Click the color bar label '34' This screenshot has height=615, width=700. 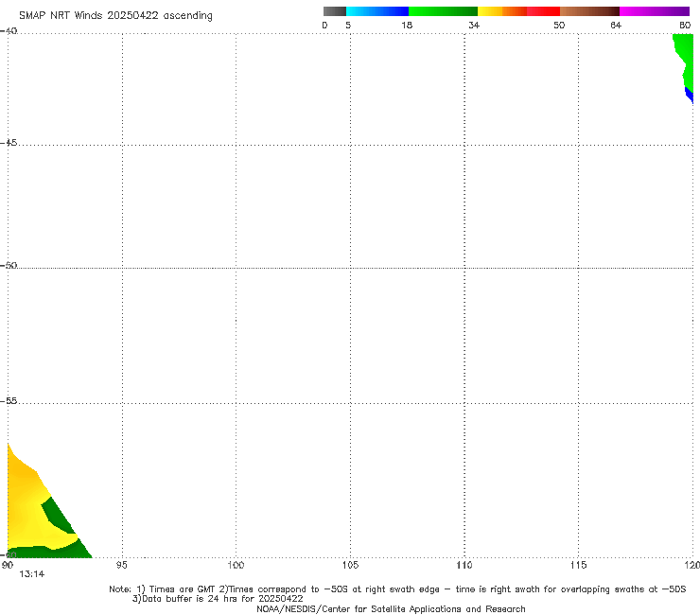[x=474, y=25]
